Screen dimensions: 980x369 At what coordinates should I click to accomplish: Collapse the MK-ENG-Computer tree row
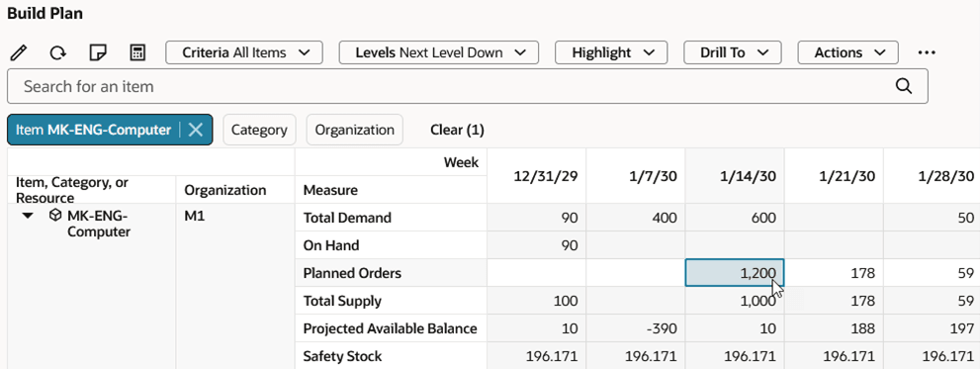tap(28, 217)
